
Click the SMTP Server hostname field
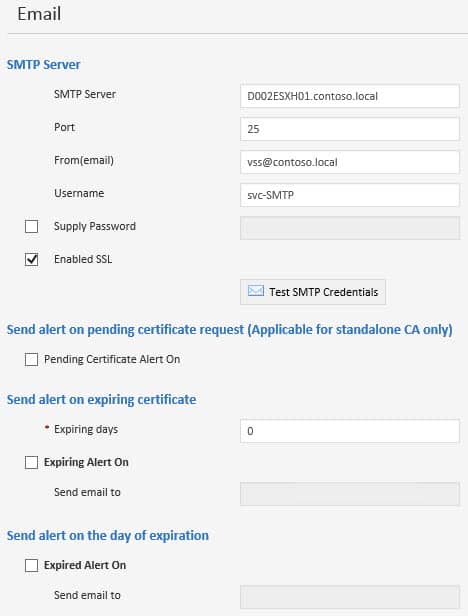coord(350,96)
